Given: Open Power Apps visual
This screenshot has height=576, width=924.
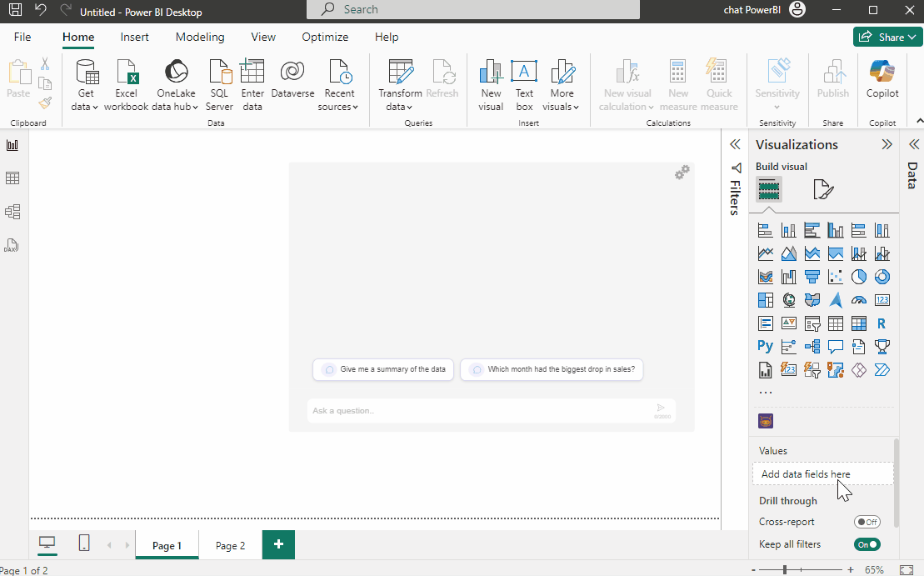Looking at the screenshot, I should [858, 370].
